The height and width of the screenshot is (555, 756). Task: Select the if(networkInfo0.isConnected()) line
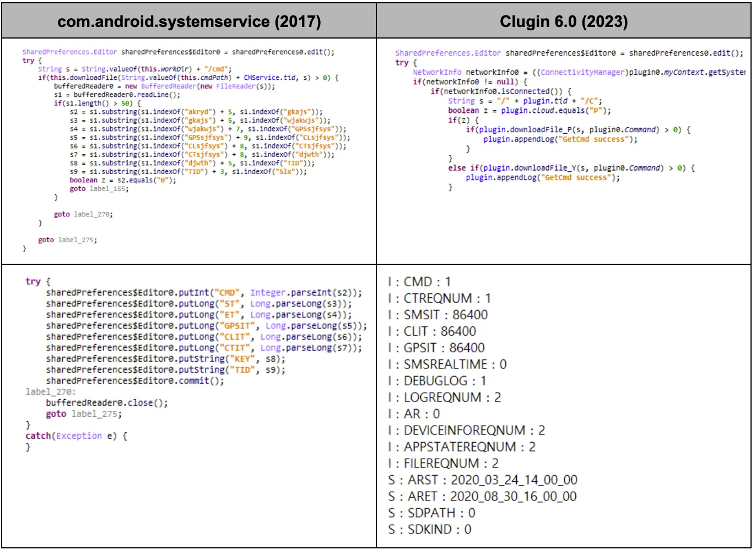pyautogui.click(x=501, y=91)
